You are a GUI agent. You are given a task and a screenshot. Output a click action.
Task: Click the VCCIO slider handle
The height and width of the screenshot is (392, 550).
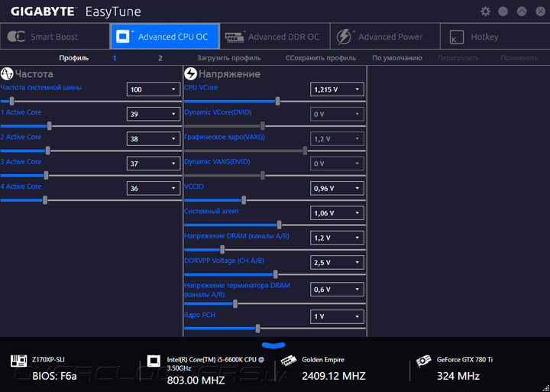click(x=244, y=200)
